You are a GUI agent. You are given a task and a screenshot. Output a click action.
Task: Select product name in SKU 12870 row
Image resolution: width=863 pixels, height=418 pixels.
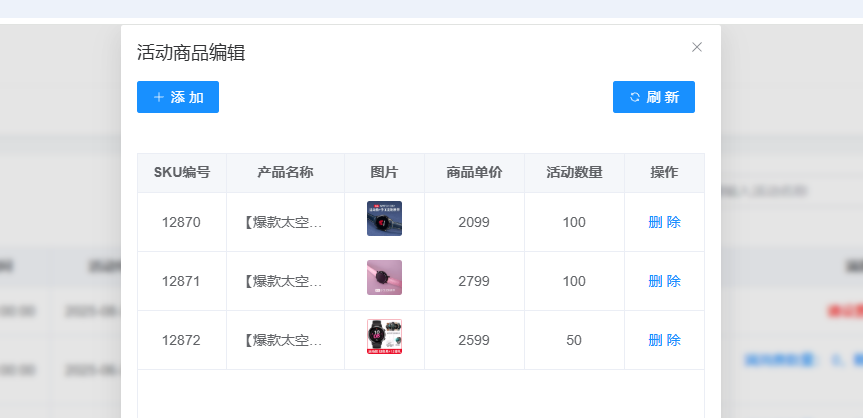pos(285,222)
